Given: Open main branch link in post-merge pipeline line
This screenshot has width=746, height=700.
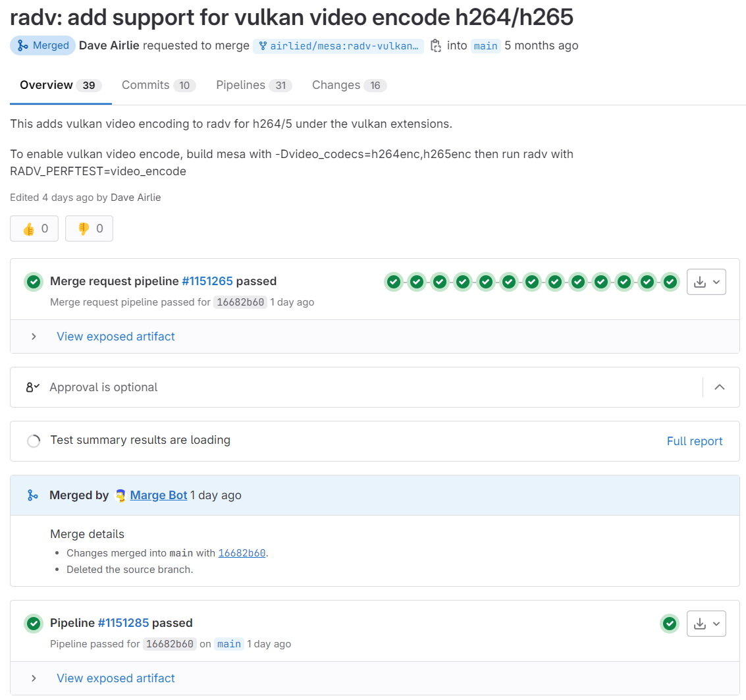Looking at the screenshot, I should [x=229, y=644].
